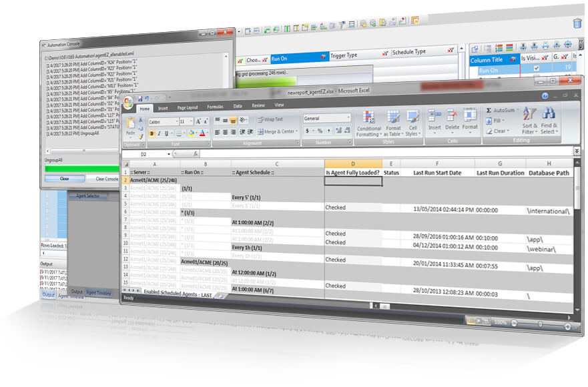Screen dimensions: 588x387
Task: Open the Name Box dropdown showing D2
Action: tap(169, 154)
